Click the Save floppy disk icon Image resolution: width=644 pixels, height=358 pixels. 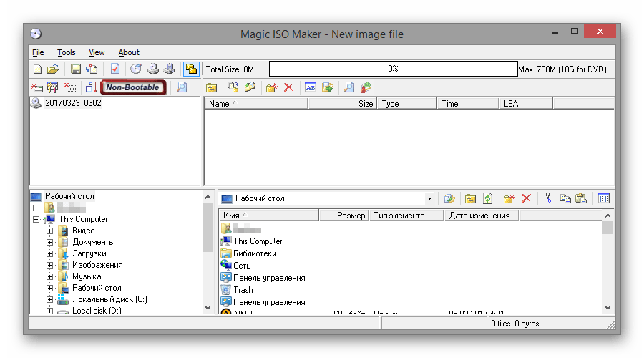tap(75, 69)
